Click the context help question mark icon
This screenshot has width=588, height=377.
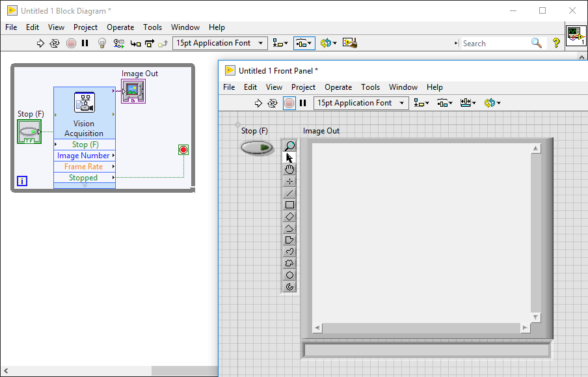tap(556, 43)
